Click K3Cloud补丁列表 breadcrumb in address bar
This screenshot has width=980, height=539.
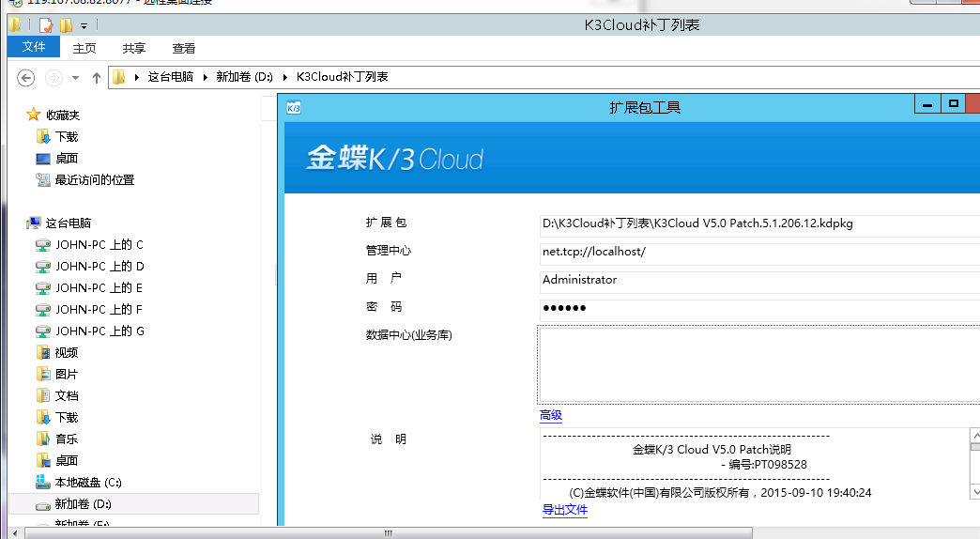pyautogui.click(x=343, y=77)
